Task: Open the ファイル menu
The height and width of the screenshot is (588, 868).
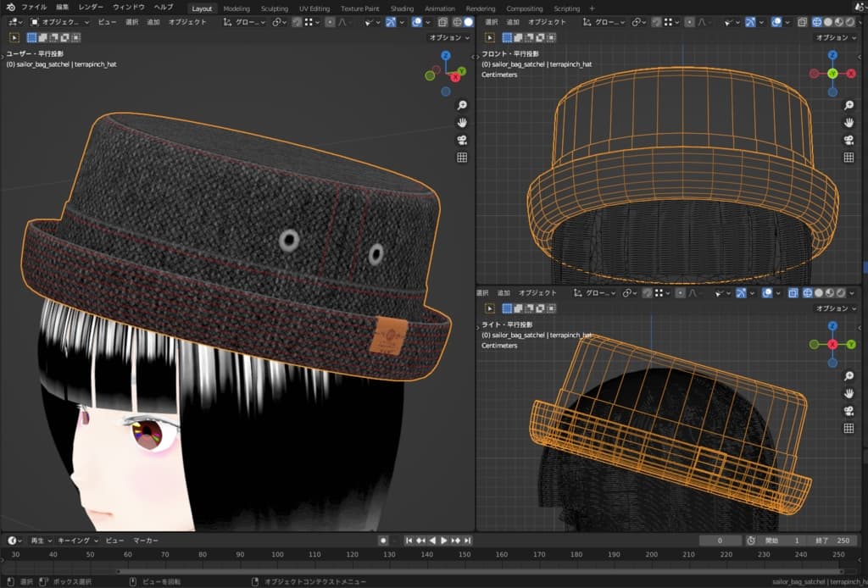Action: click(x=34, y=8)
